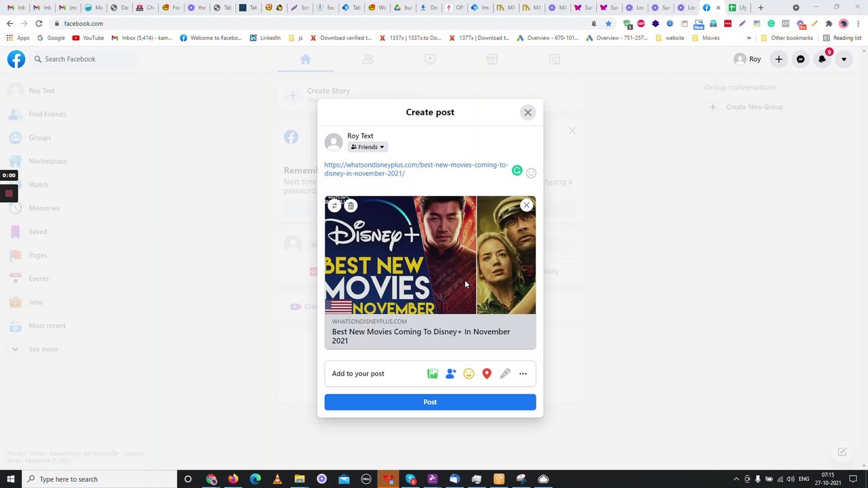
Task: Open File Explorer from the taskbar
Action: pos(299,479)
